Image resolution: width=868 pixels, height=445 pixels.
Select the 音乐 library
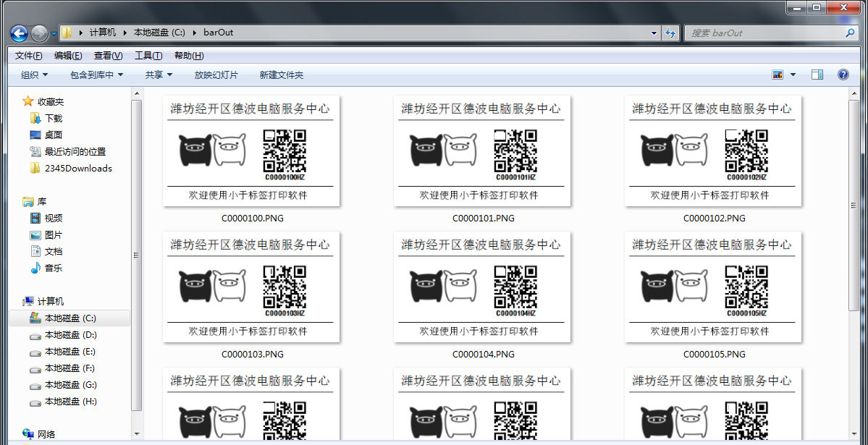point(54,268)
